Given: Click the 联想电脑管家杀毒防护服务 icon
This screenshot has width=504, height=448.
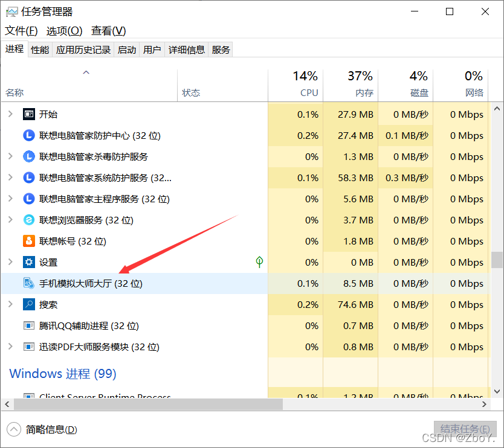Looking at the screenshot, I should coord(29,156).
